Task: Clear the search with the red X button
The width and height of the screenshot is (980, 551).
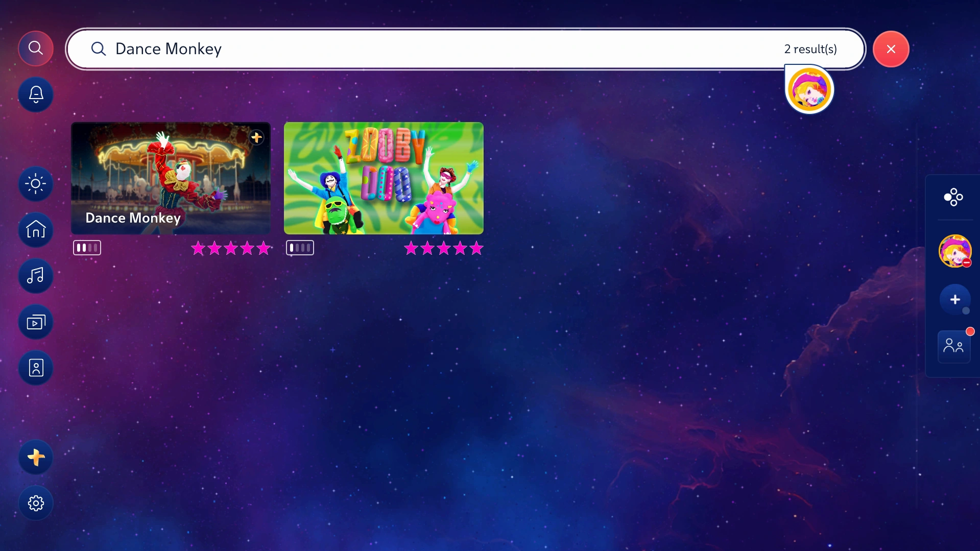Action: point(891,49)
